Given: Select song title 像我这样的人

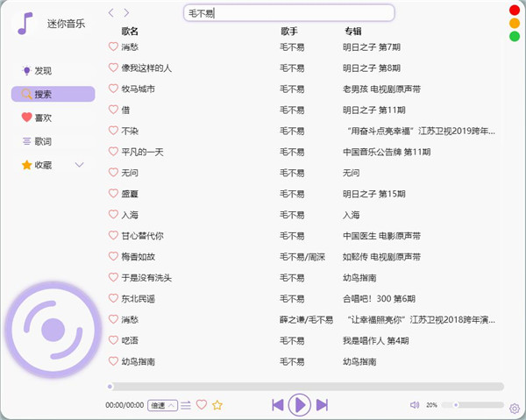Looking at the screenshot, I should coord(146,68).
